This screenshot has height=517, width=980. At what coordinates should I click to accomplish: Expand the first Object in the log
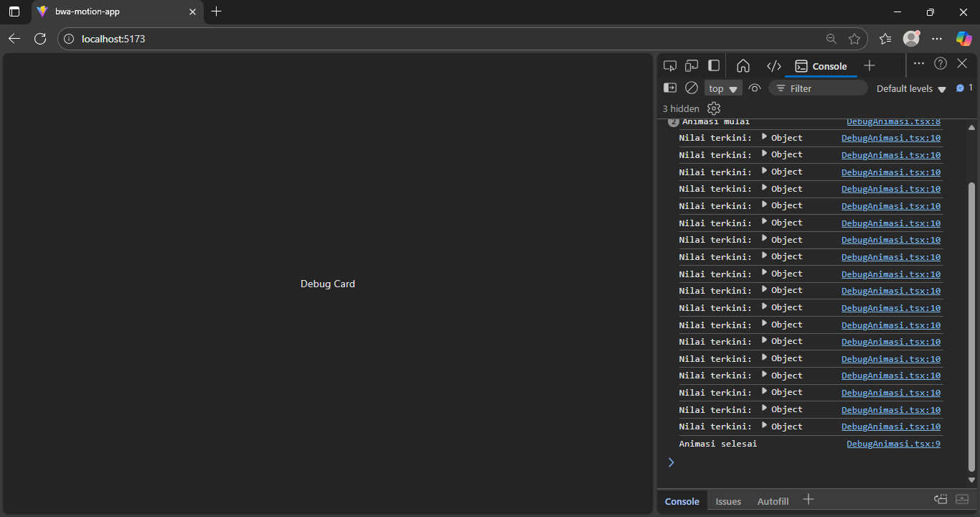click(x=763, y=137)
